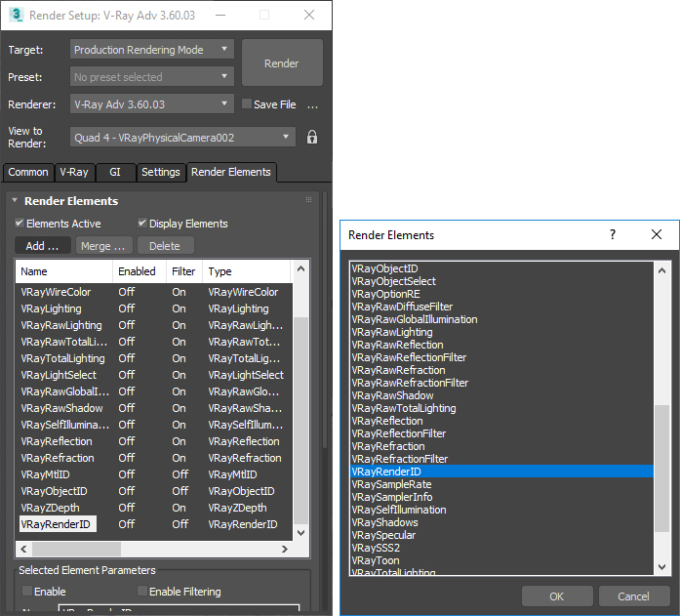Click scroll up arrow of elements table
680x616 pixels.
coord(300,269)
